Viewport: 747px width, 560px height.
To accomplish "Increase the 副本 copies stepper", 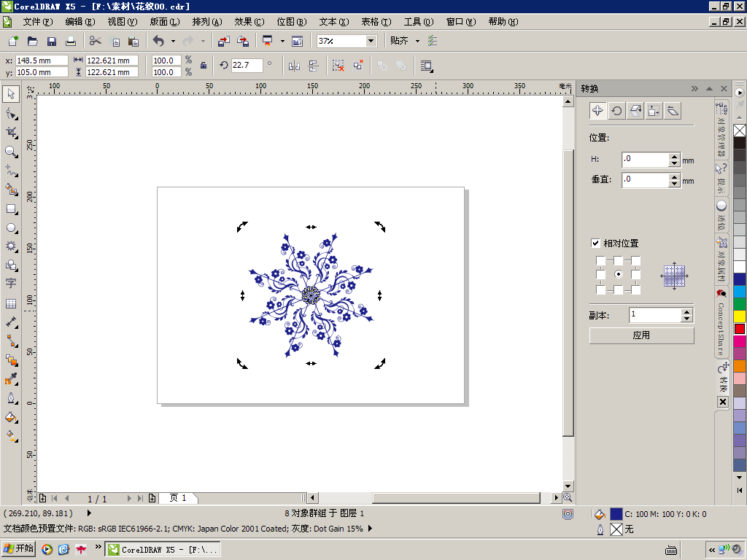I will (x=686, y=312).
